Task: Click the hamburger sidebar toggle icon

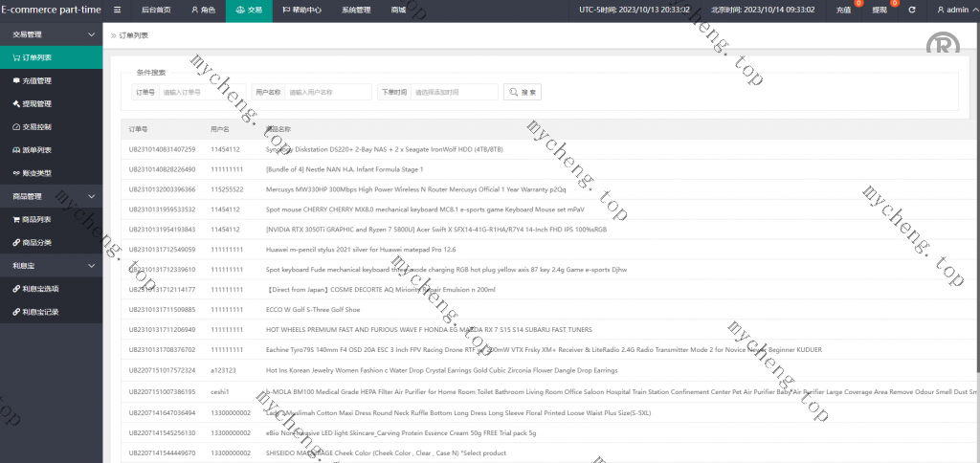Action: (118, 10)
